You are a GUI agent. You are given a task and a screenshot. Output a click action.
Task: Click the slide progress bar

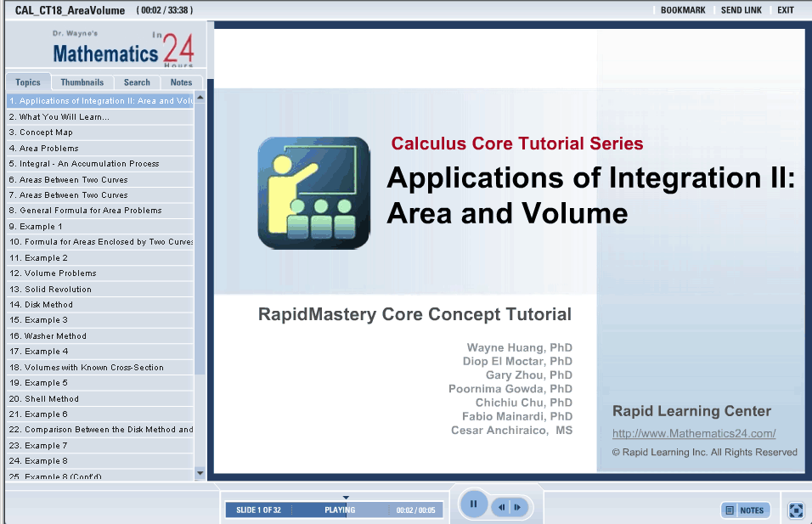pyautogui.click(x=334, y=510)
